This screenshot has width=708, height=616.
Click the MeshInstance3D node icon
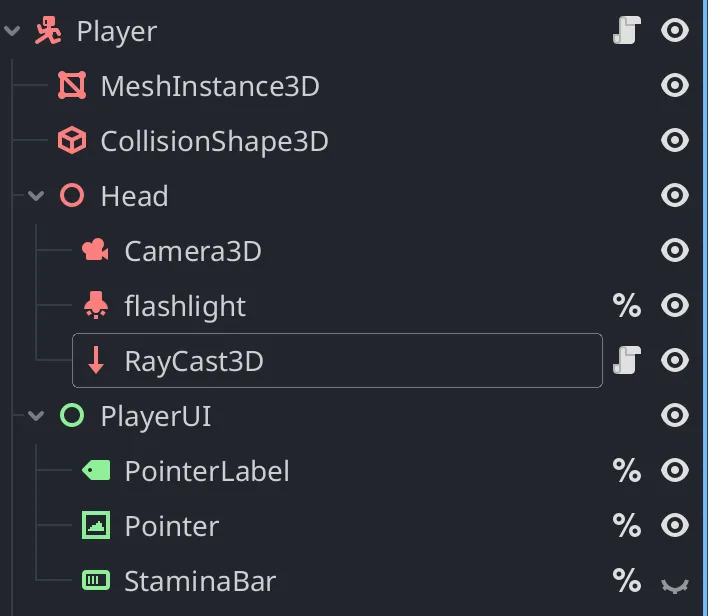pos(71,86)
